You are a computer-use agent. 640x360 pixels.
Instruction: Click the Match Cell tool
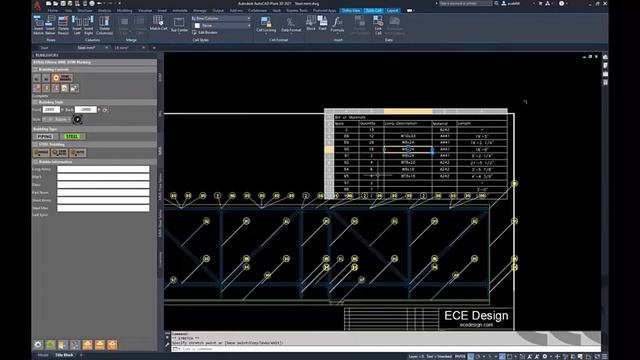point(158,23)
